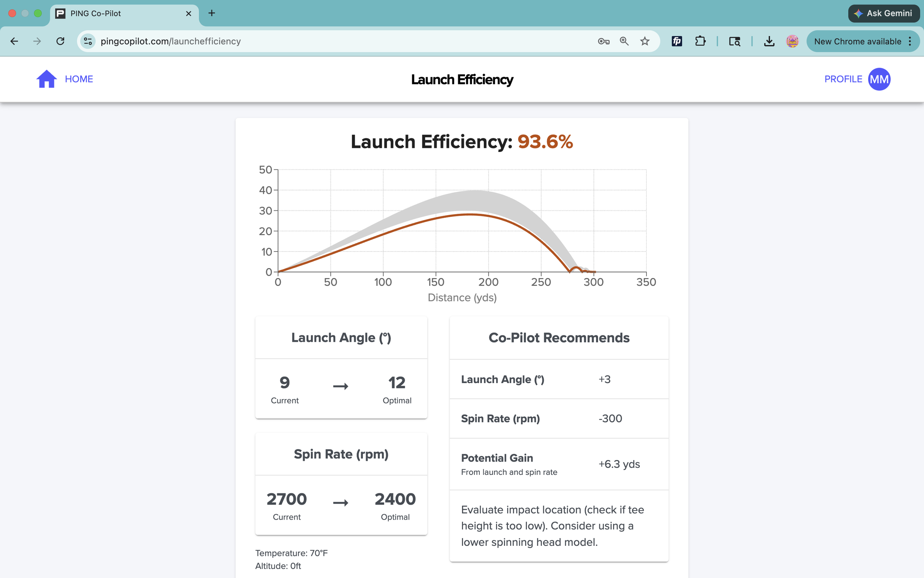Click the Altitude: 0ft text
The width and height of the screenshot is (924, 578).
click(x=278, y=566)
